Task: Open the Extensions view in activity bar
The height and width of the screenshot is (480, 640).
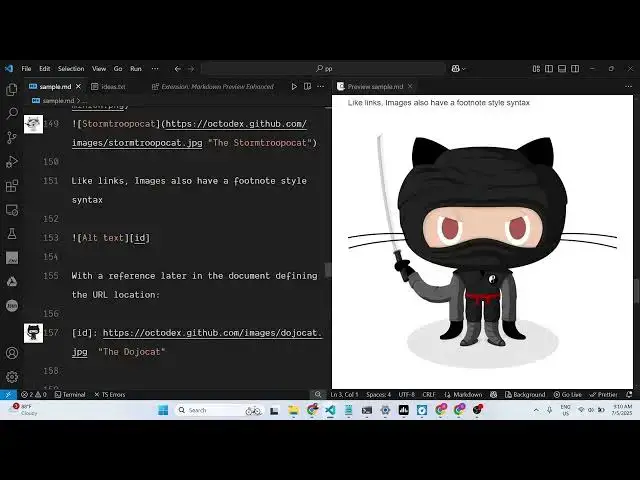Action: pyautogui.click(x=12, y=186)
